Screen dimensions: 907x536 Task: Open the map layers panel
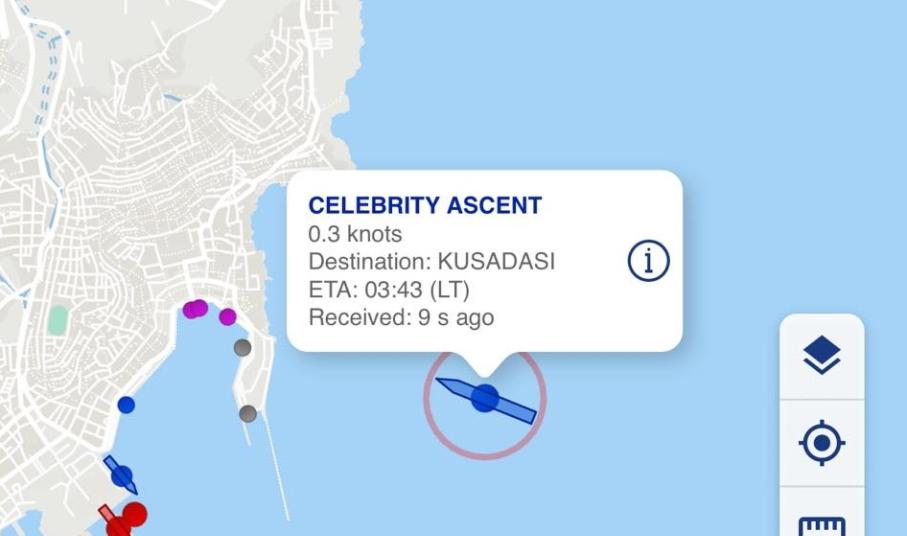click(x=821, y=355)
